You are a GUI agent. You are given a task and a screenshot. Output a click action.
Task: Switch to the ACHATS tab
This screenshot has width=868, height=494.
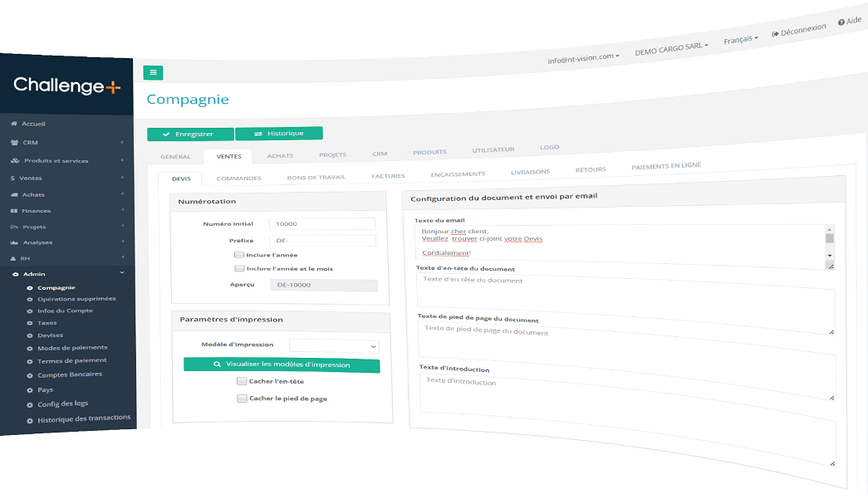(280, 154)
